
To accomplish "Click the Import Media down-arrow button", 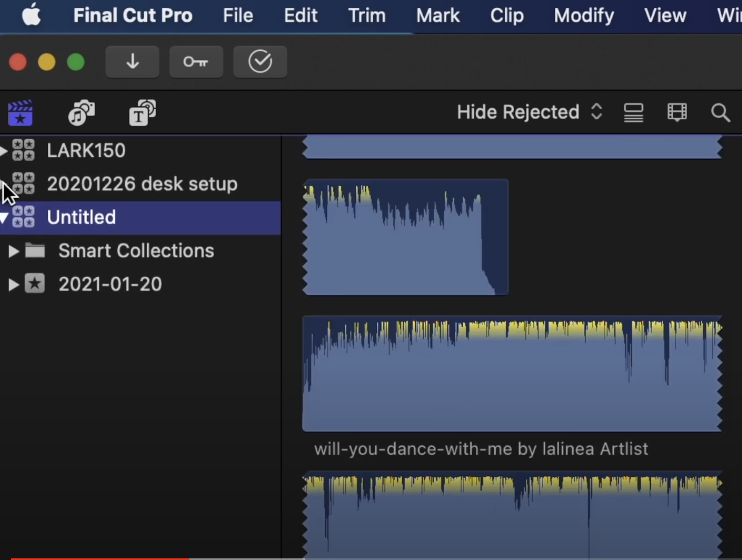I will [132, 62].
